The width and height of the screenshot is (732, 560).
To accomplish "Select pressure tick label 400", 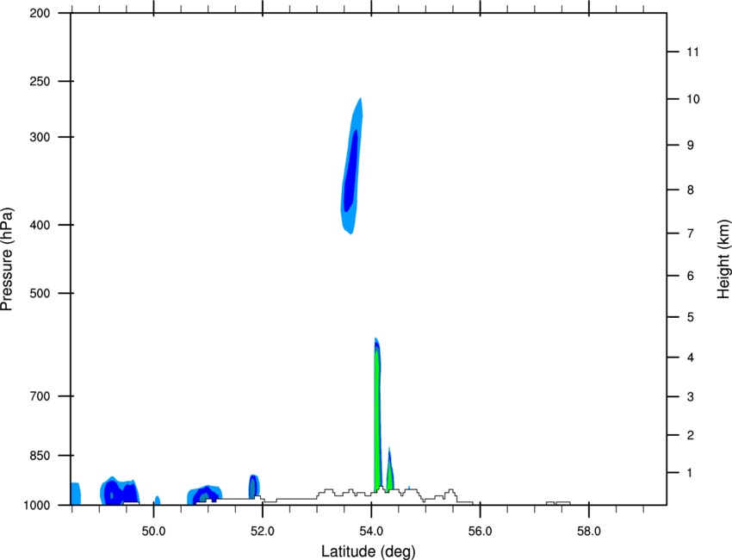I will [x=40, y=225].
